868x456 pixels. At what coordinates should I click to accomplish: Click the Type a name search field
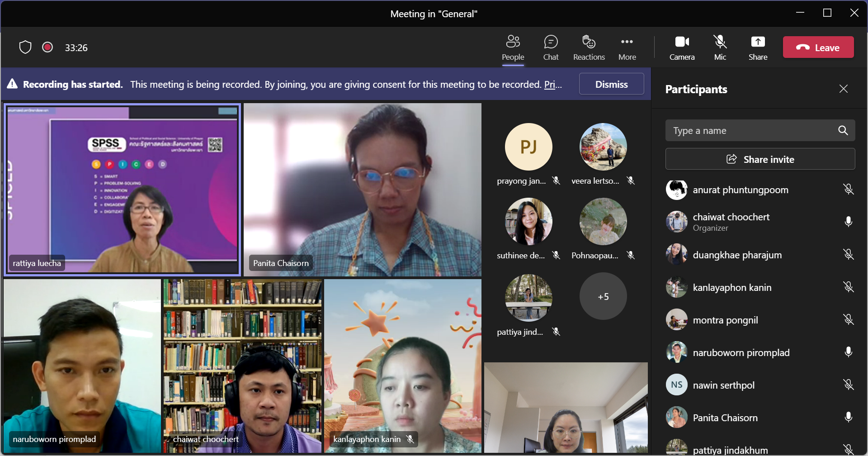tap(750, 131)
